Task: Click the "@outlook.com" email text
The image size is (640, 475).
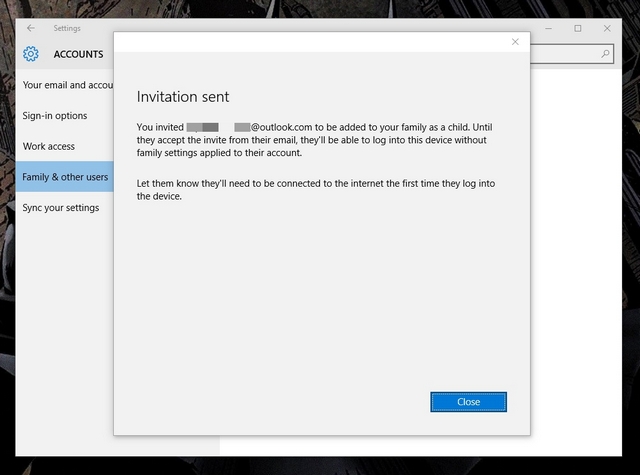Action: [281, 127]
